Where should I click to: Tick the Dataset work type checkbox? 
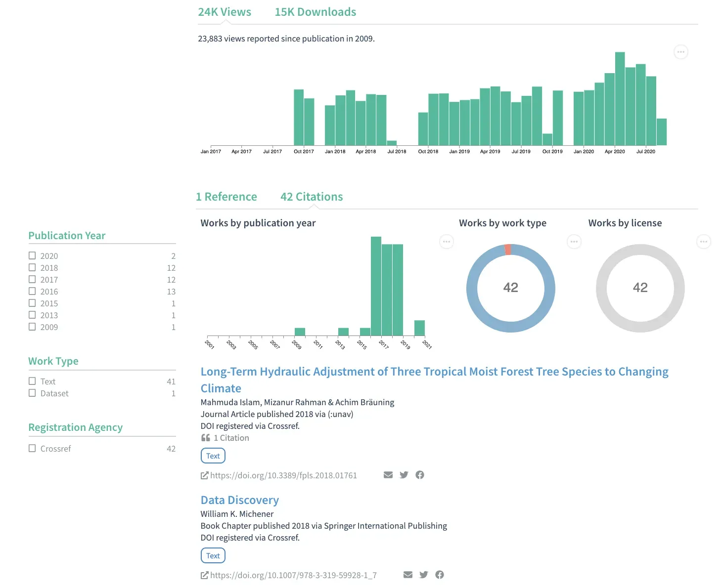[x=32, y=393]
